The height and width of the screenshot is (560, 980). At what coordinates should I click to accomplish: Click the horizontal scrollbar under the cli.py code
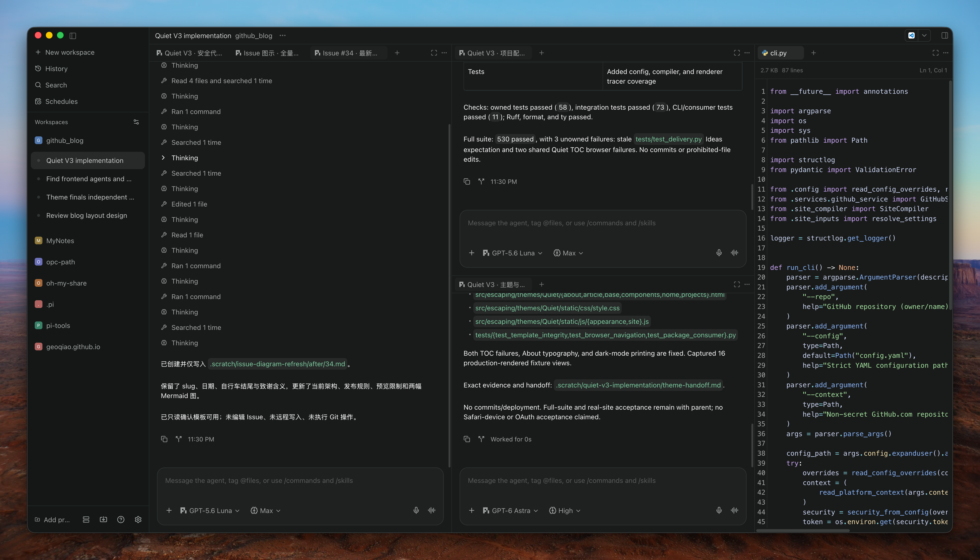(x=803, y=530)
